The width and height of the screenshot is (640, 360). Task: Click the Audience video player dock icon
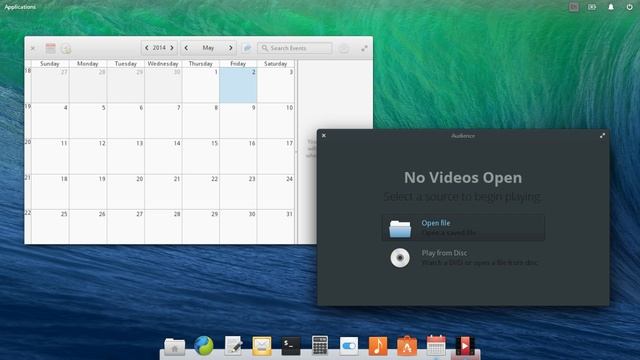(x=465, y=346)
